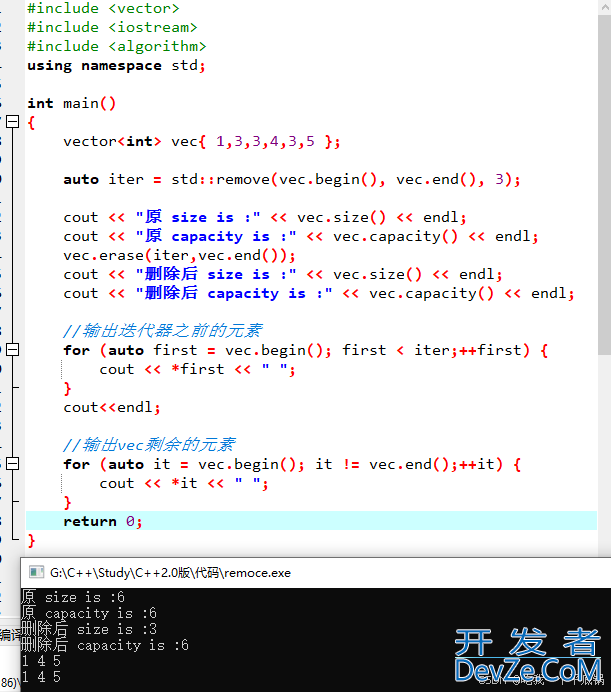Click the scrollbar up arrow
Screen dimensions: 611x692
pos(604,7)
